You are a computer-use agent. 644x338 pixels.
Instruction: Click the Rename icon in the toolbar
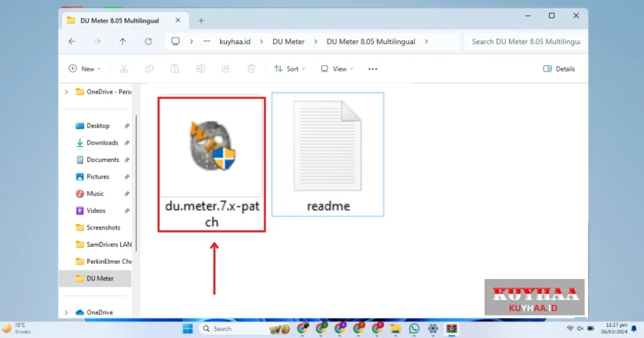point(201,69)
